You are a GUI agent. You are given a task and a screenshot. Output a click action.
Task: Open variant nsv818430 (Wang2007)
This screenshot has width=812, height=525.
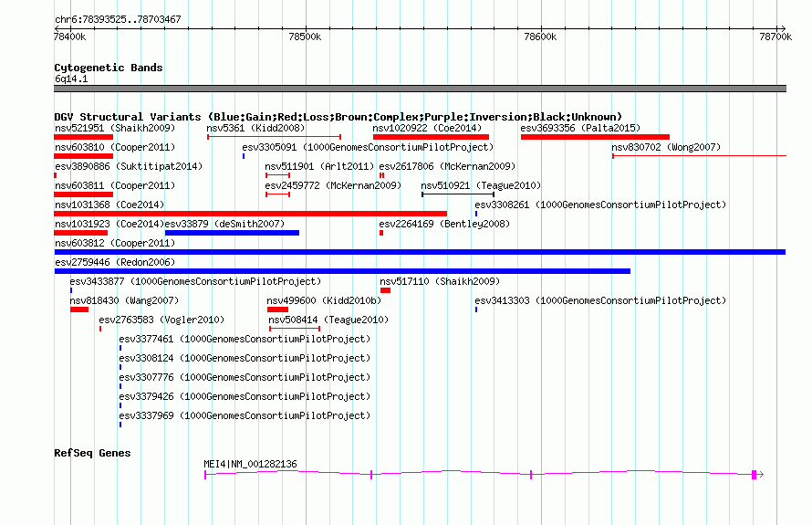click(x=124, y=300)
